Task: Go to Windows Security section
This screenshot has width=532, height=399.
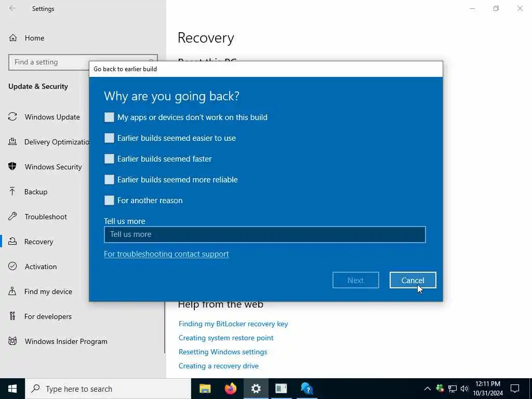Action: 54,167
